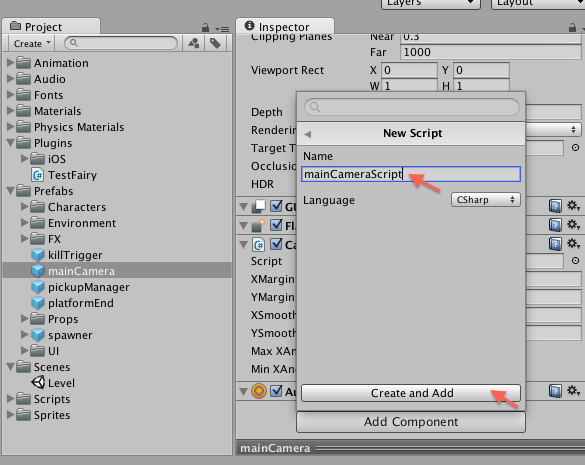Switch to the Inspector tab

point(285,26)
